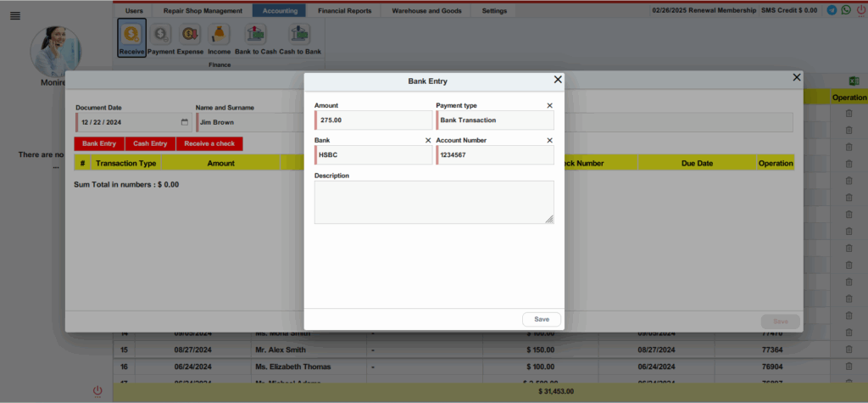Export table using the Excel icon
This screenshot has height=403, width=868.
(854, 81)
